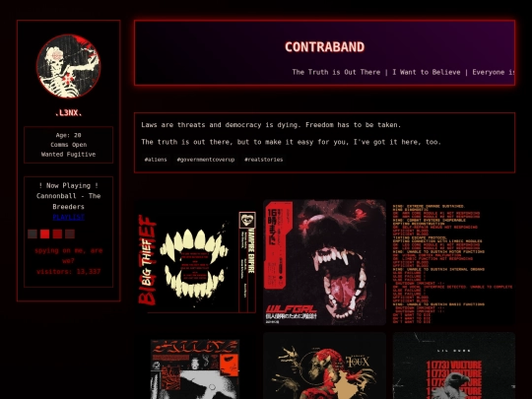Click the 'visitors: 13,337' counter
The height and width of the screenshot is (399, 532).
(x=69, y=272)
